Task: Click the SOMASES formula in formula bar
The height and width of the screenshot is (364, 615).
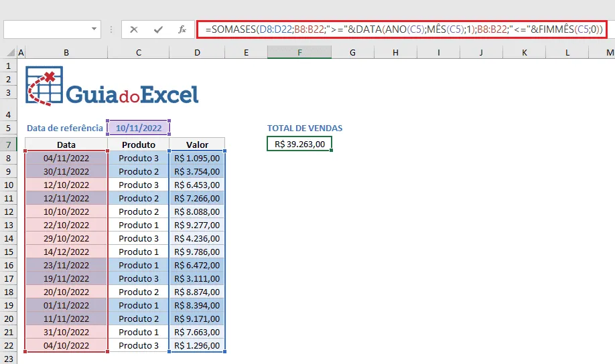Action: [x=403, y=29]
